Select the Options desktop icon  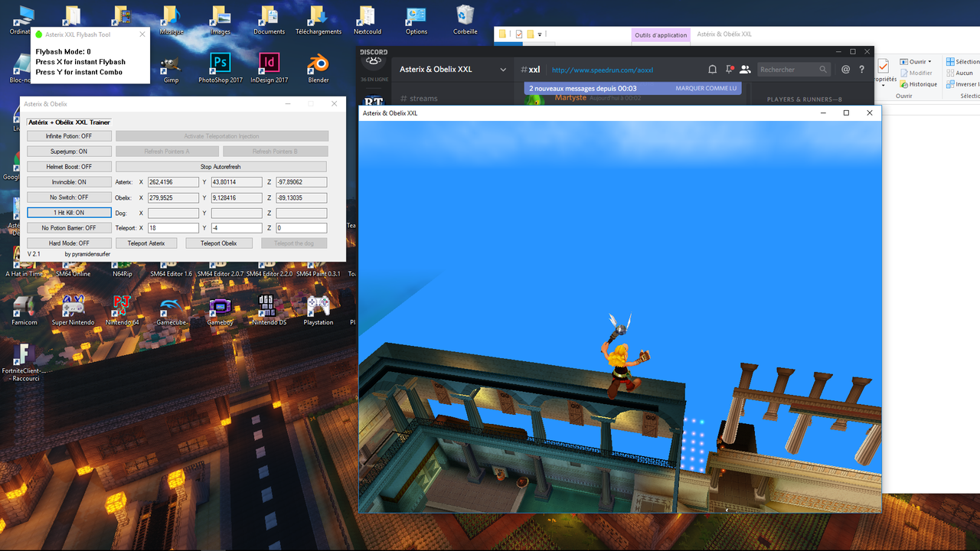[x=416, y=21]
